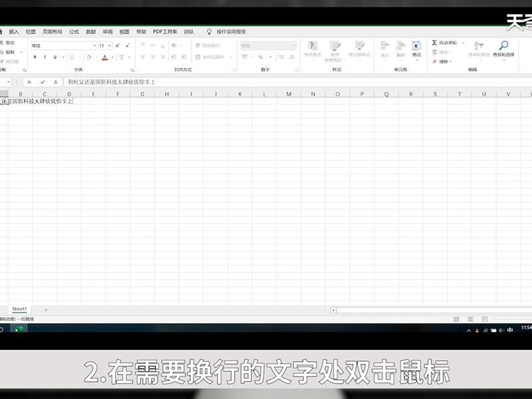Select column header G

coord(142,94)
